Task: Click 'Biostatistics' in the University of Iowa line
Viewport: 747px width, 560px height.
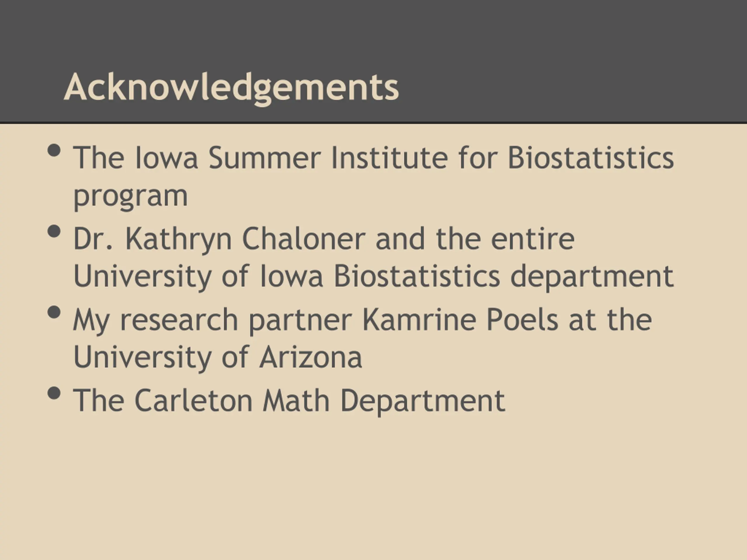Action: pos(417,276)
